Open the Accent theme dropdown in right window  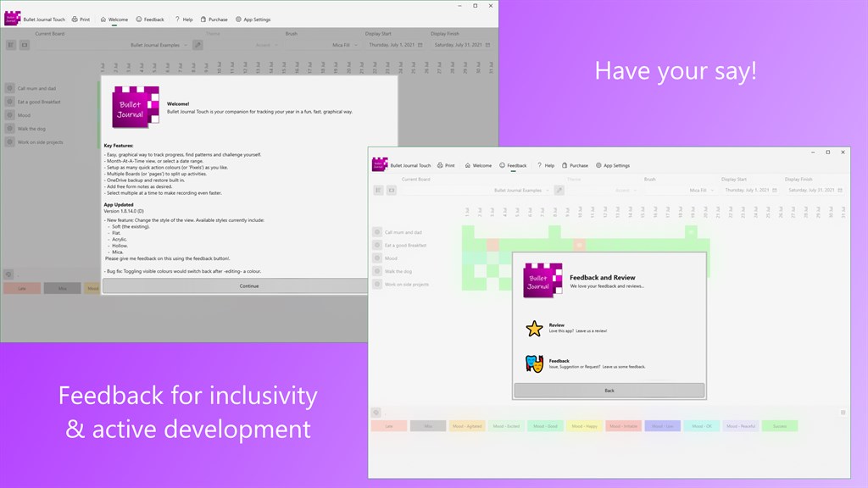[603, 191]
